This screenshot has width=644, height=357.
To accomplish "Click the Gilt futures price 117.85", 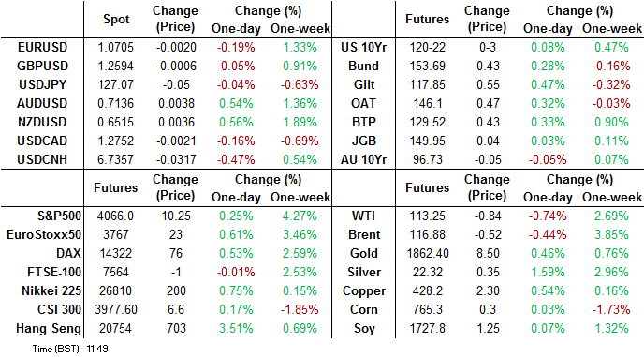I will point(427,84).
